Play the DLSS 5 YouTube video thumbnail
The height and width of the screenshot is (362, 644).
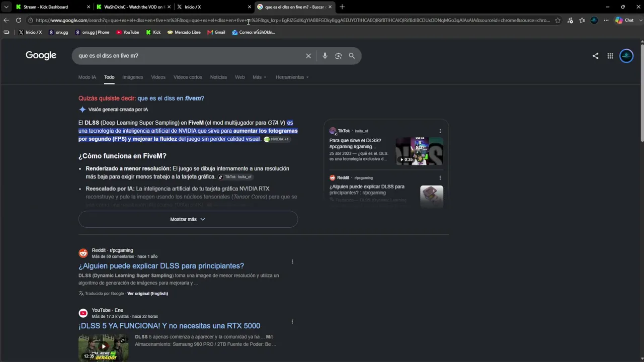coord(103,347)
